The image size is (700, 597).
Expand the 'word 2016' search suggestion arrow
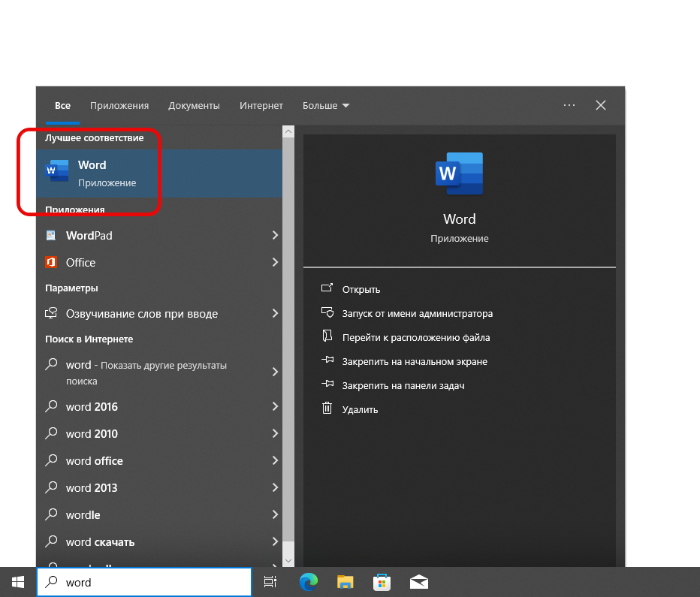[x=275, y=406]
